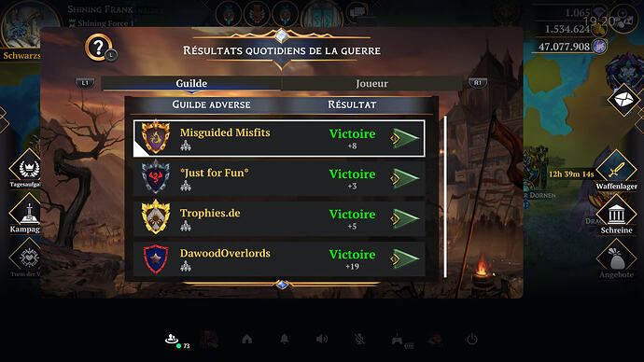644x362 pixels.
Task: Toggle the microphone mute icon
Action: (x=359, y=339)
